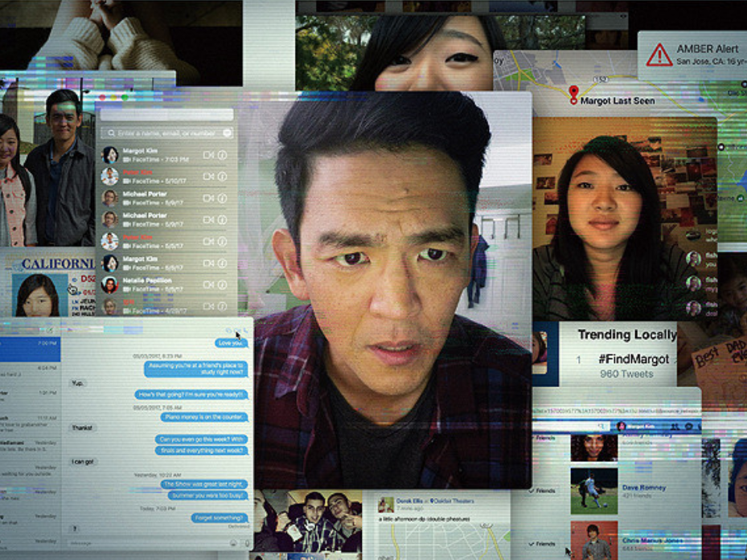Viewport: 747px width, 560px height.
Task: Click the microphone icon in Messages input bar
Action: [247, 543]
